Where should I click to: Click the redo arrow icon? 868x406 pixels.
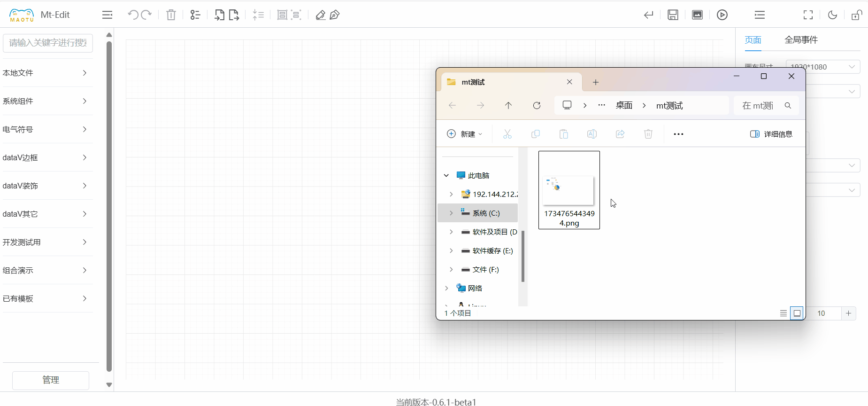click(x=146, y=15)
